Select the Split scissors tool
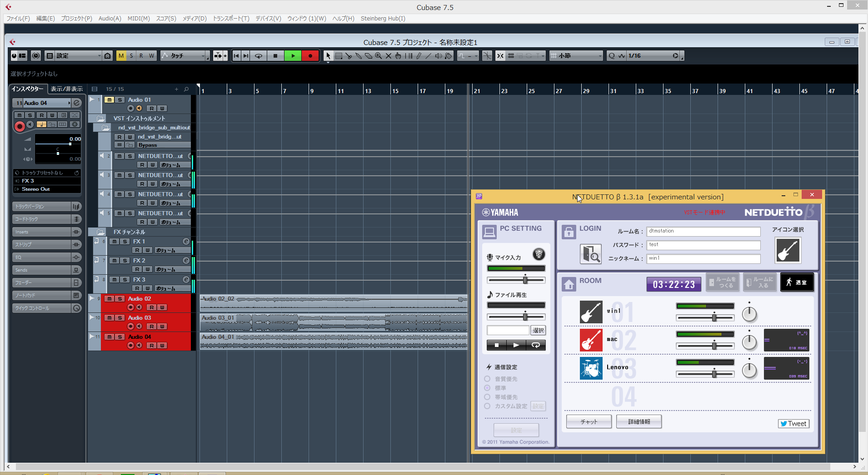The height and width of the screenshot is (475, 868). [349, 56]
